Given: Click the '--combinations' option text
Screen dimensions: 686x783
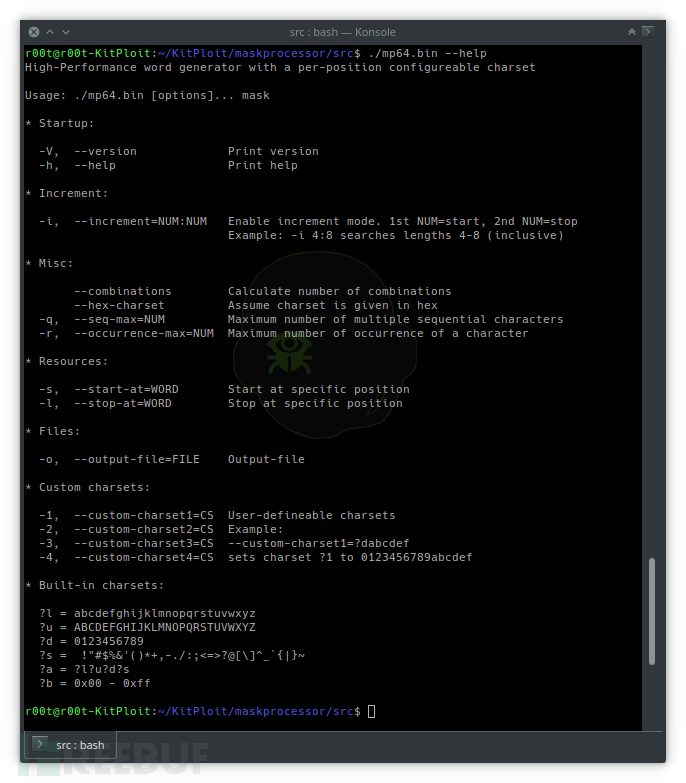Looking at the screenshot, I should [x=123, y=291].
